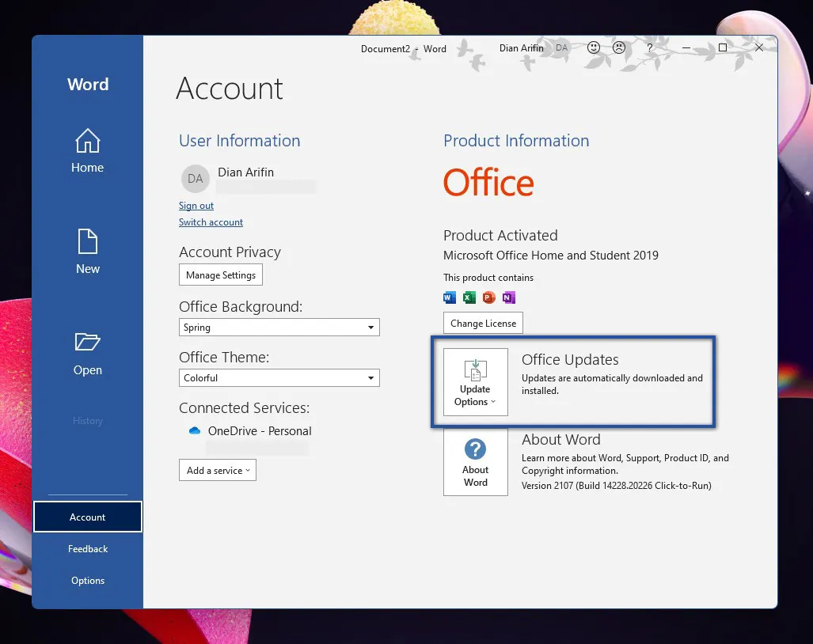Click the Excel product icon

469,298
